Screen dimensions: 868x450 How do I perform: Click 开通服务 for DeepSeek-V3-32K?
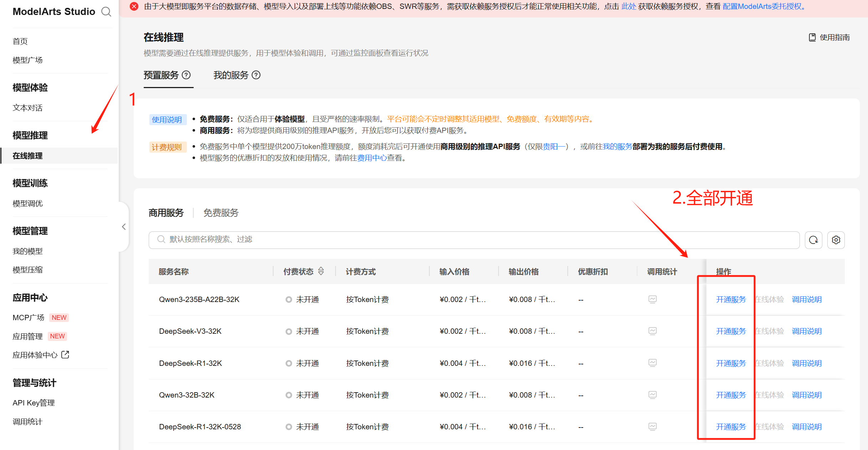(731, 331)
